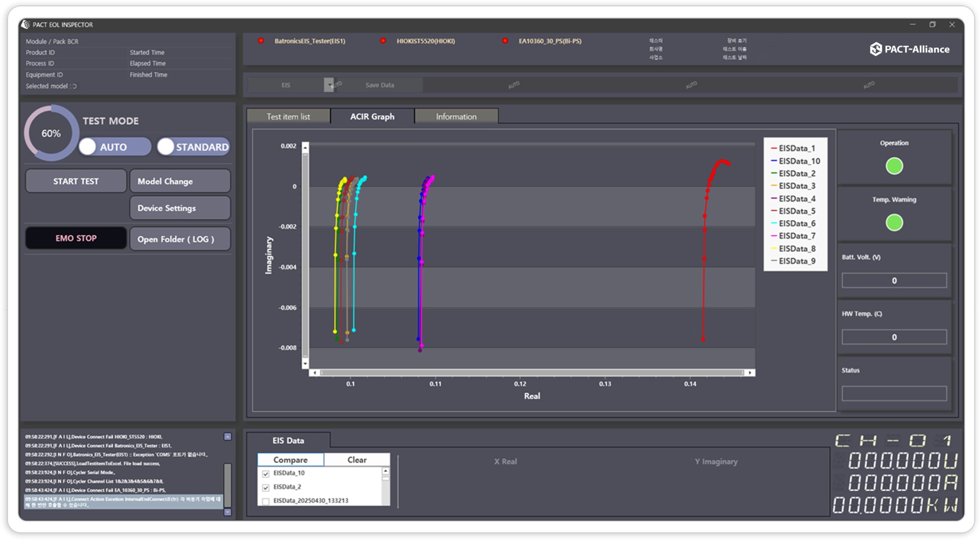Uncheck the EISData_10 checkbox
The image size is (980, 540).
pos(266,474)
